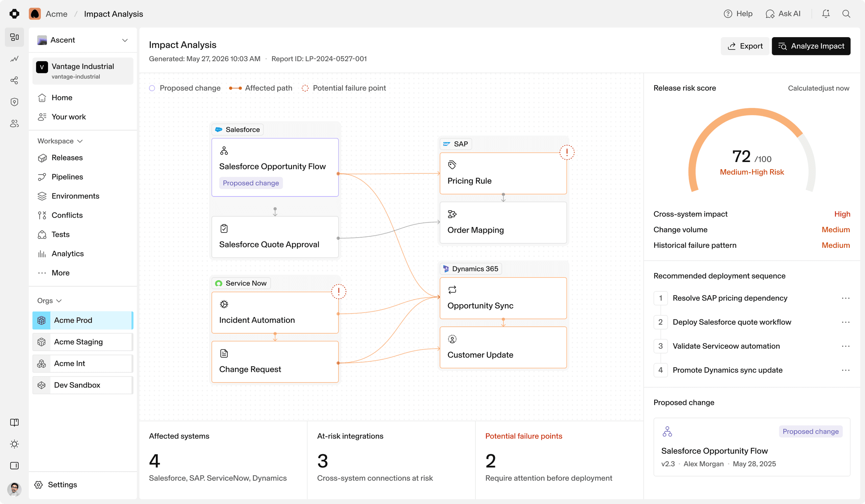Click the Dynamics 365 system label
The width and height of the screenshot is (865, 504).
tap(471, 269)
